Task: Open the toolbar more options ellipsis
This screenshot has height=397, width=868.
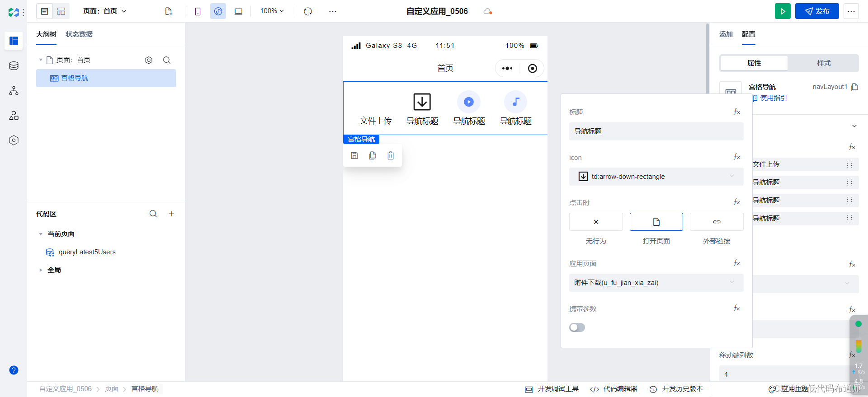Action: 333,11
